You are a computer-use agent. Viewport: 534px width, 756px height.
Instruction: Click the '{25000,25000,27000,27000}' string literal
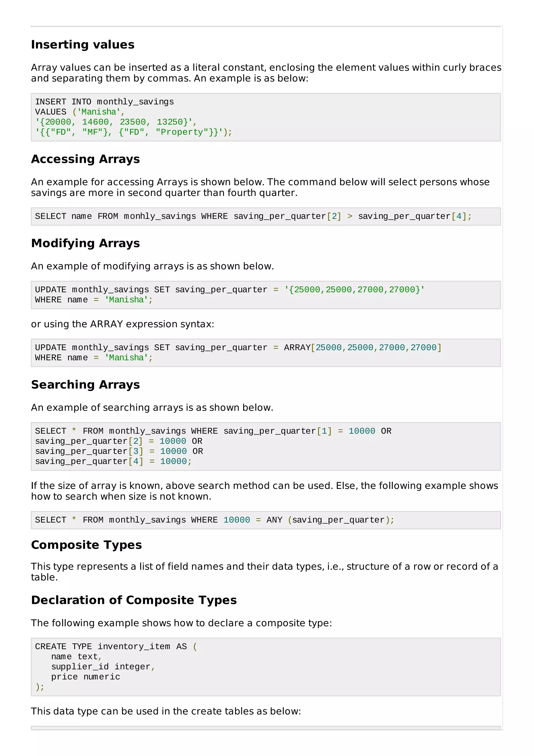click(354, 290)
